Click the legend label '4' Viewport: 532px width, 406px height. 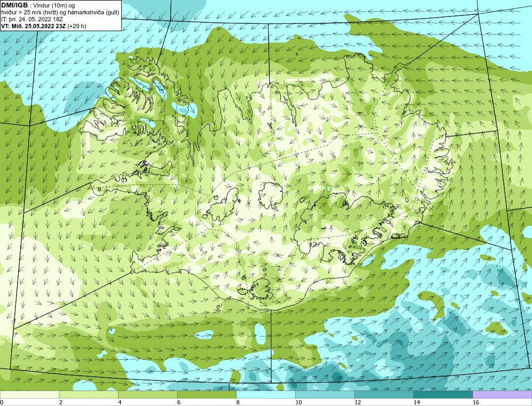tap(120, 402)
